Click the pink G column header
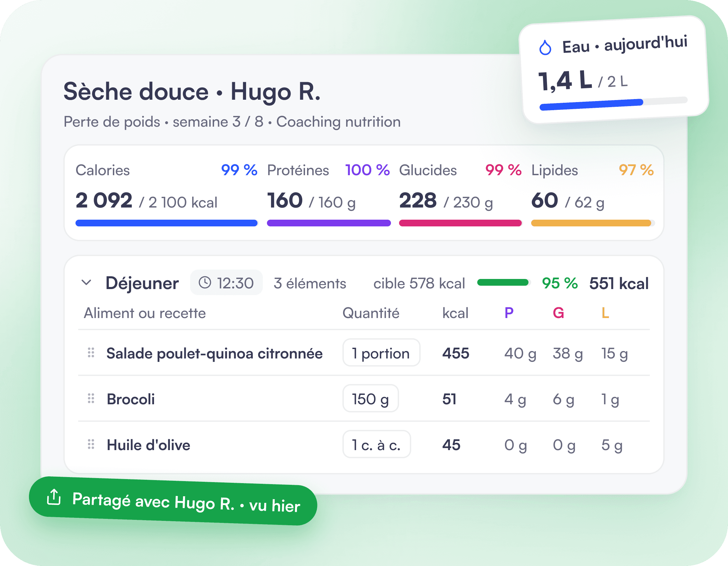 558,313
